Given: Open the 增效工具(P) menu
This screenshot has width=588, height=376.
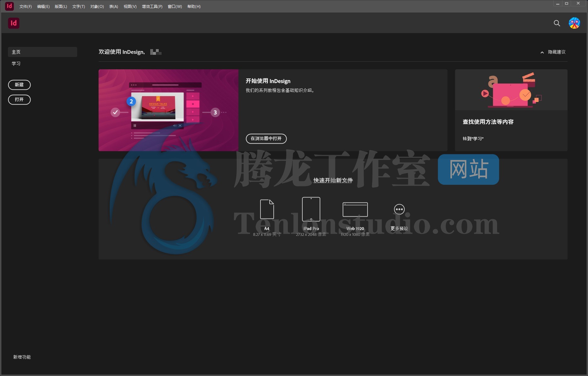Looking at the screenshot, I should coord(152,6).
